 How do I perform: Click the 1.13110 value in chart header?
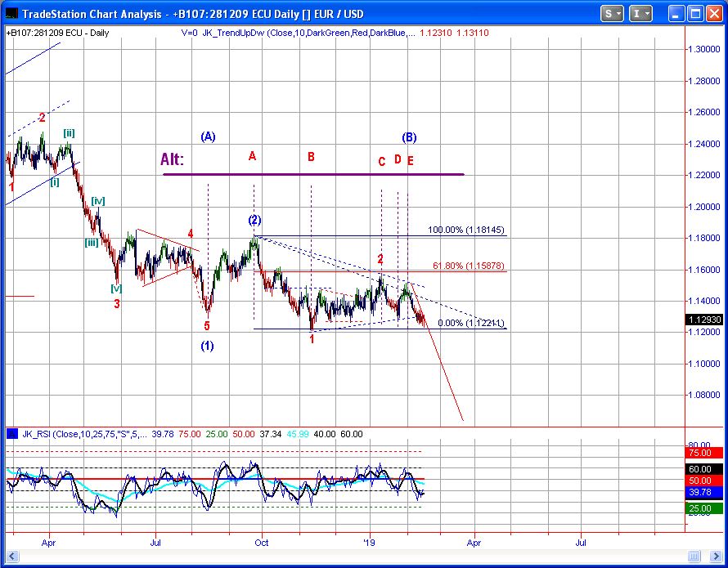point(473,33)
